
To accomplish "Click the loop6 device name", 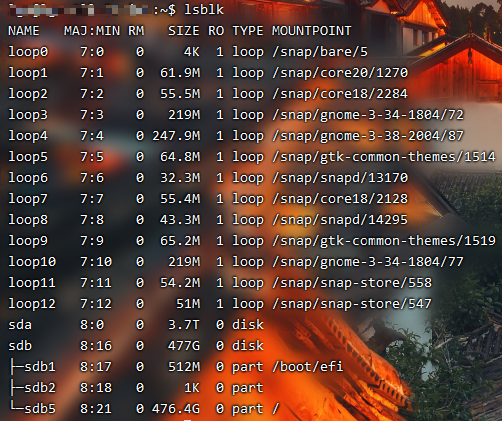I will pos(28,178).
